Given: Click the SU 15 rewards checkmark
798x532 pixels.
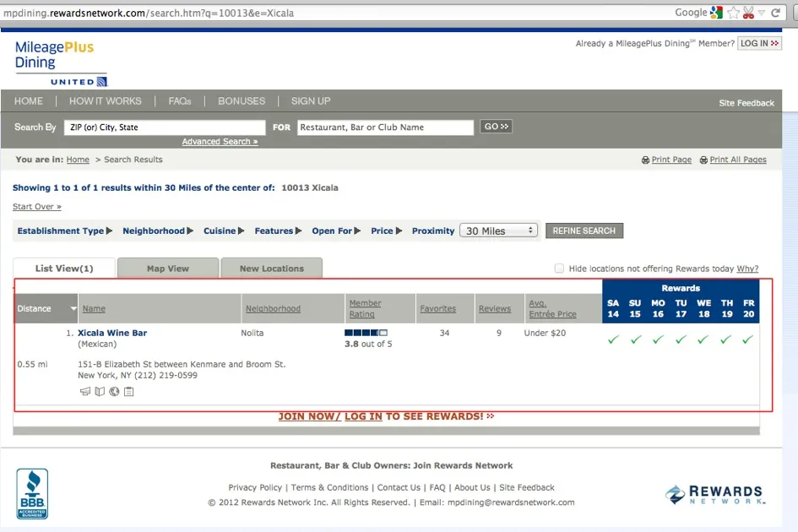Looking at the screenshot, I should [636, 339].
